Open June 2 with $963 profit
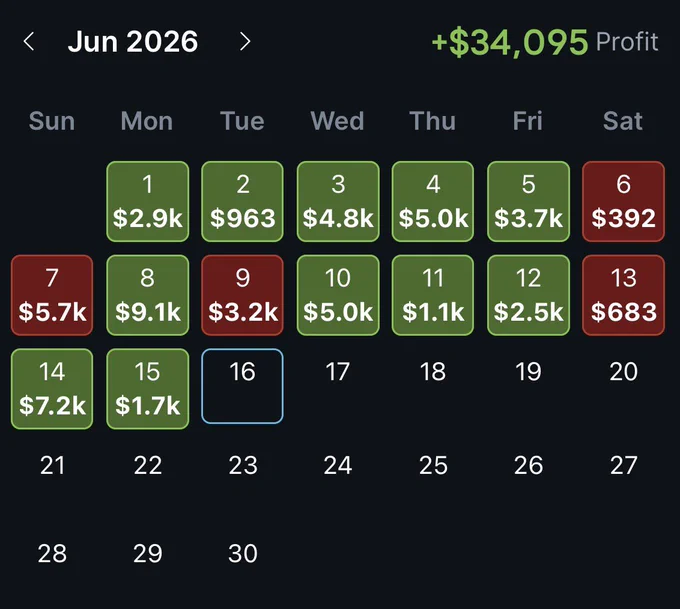The width and height of the screenshot is (680, 609). 242,201
